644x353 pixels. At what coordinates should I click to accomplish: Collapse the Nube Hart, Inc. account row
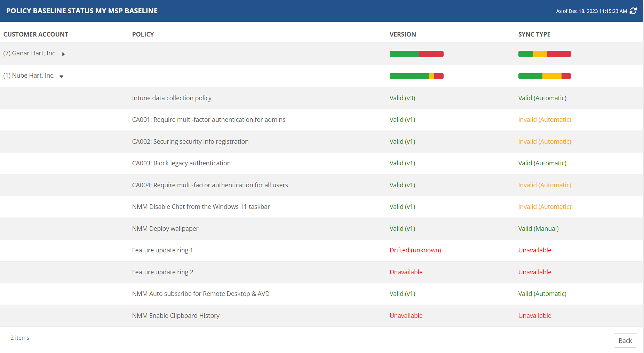coord(61,76)
